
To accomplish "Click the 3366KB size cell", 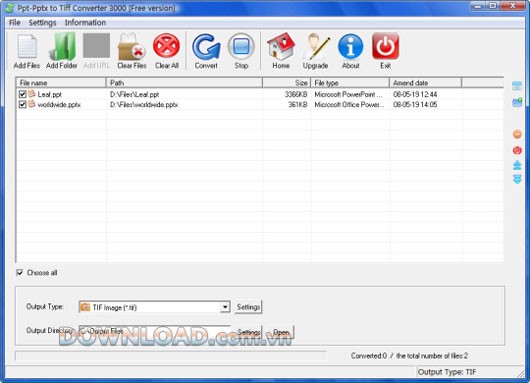I will click(x=296, y=94).
